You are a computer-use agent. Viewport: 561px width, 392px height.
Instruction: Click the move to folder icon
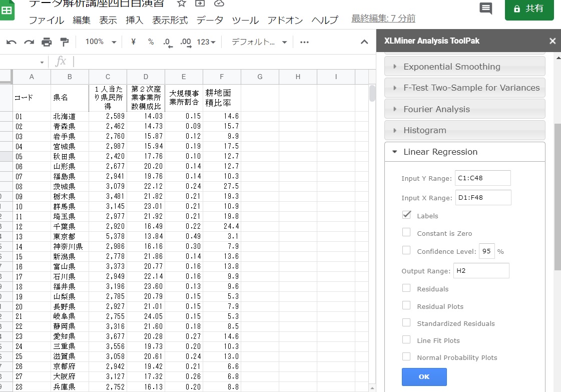[200, 3]
